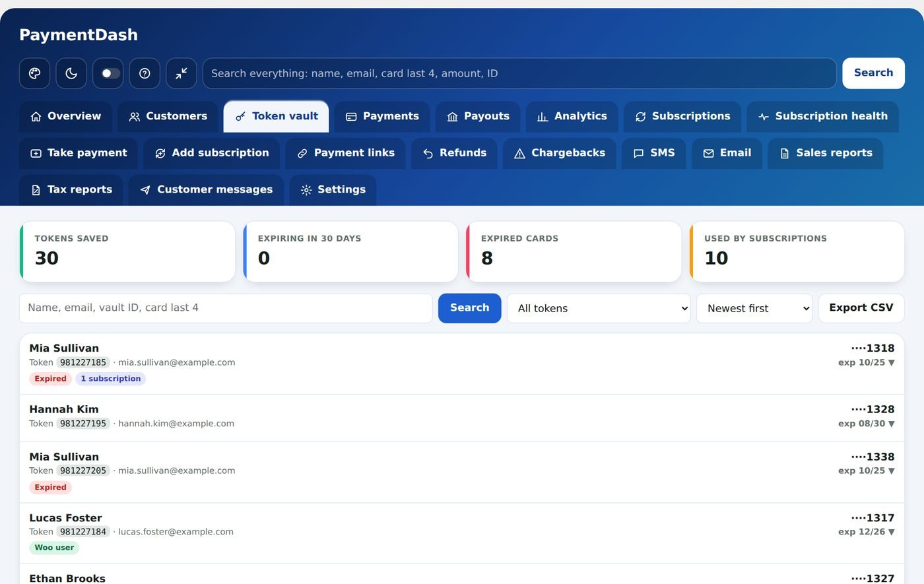Viewport: 924px width, 584px height.
Task: Click token ID 981227195
Action: pyautogui.click(x=83, y=424)
